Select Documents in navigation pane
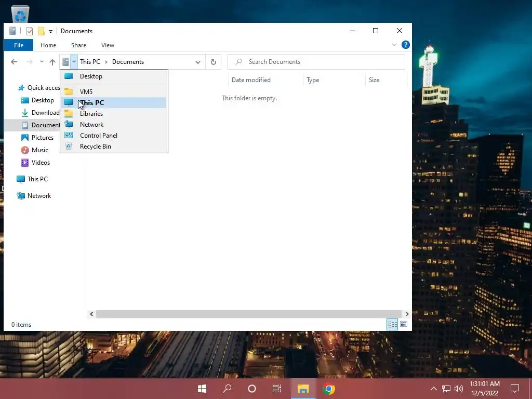 click(x=32, y=125)
